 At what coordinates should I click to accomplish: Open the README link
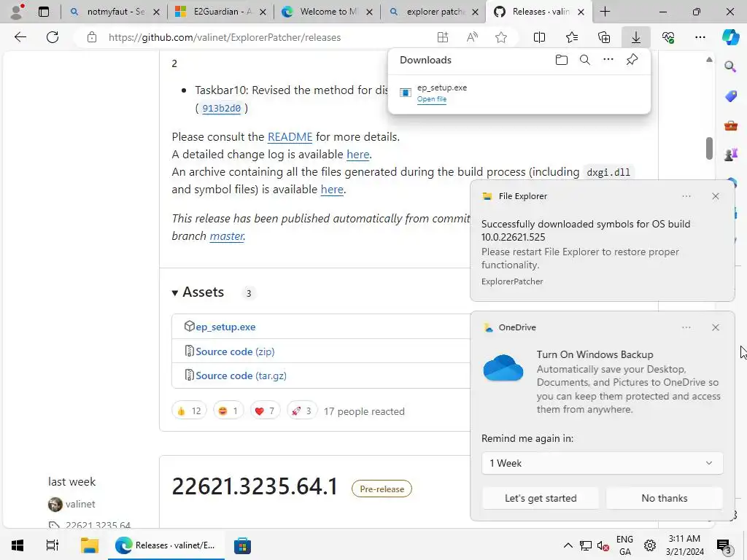(290, 136)
